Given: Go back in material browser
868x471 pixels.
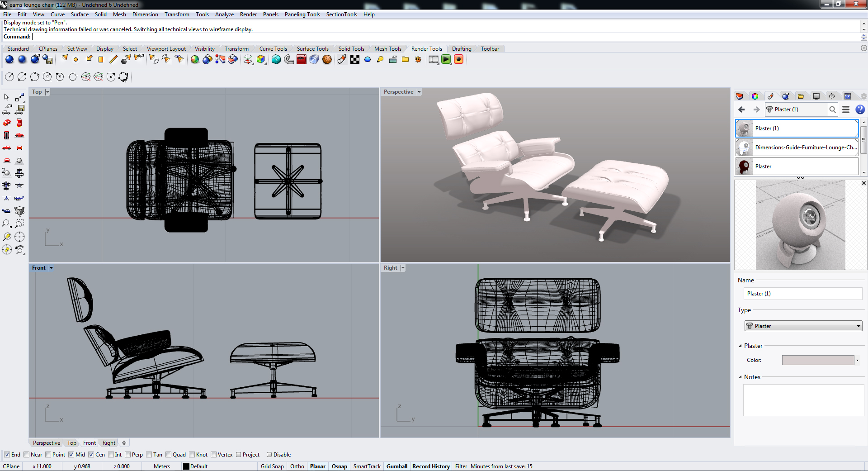Looking at the screenshot, I should click(741, 109).
